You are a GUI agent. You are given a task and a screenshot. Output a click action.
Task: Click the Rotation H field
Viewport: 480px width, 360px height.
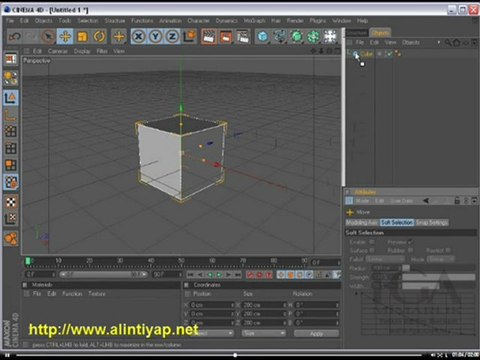316,305
